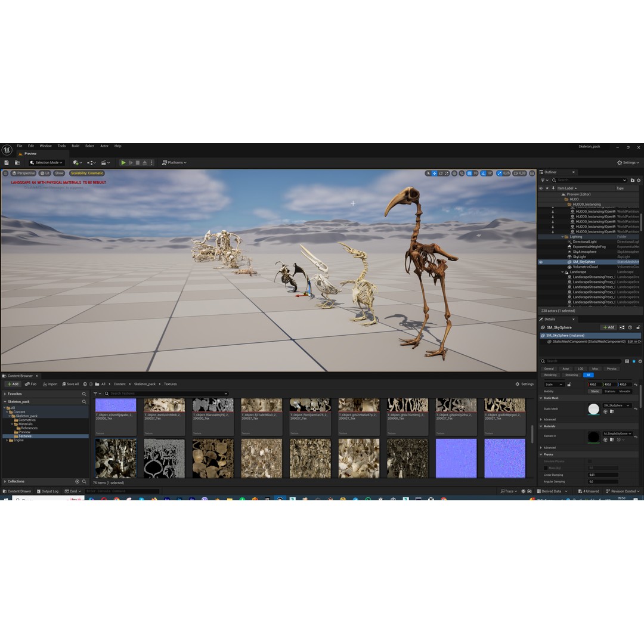Toggle scale snapping 0.25 icon
The image size is (644, 644).
point(500,174)
